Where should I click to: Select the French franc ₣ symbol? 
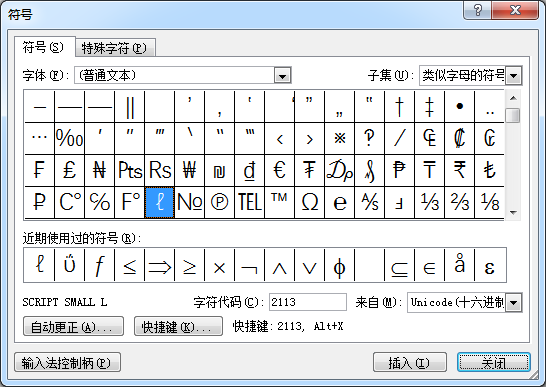click(39, 171)
